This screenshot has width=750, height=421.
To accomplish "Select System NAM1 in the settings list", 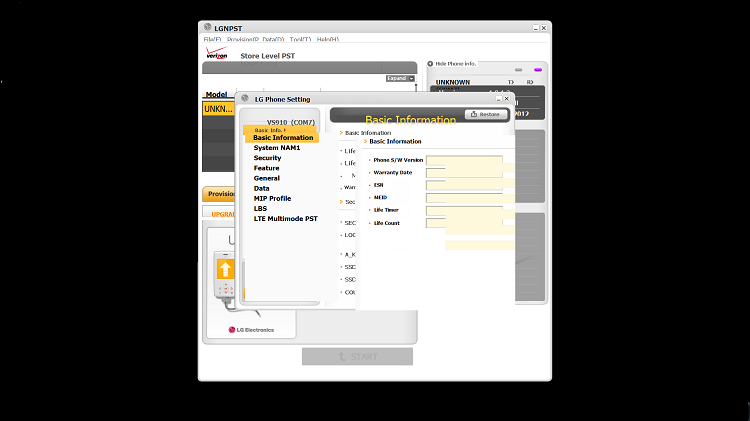I will 277,148.
